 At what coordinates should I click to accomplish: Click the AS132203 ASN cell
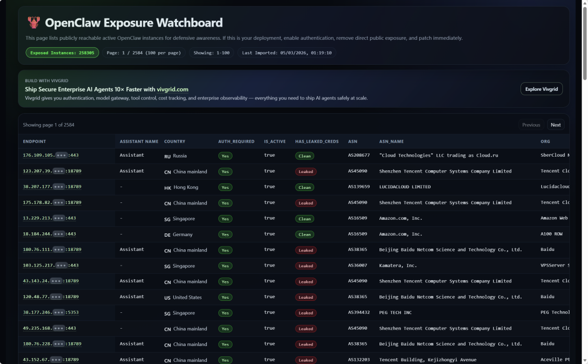point(359,360)
